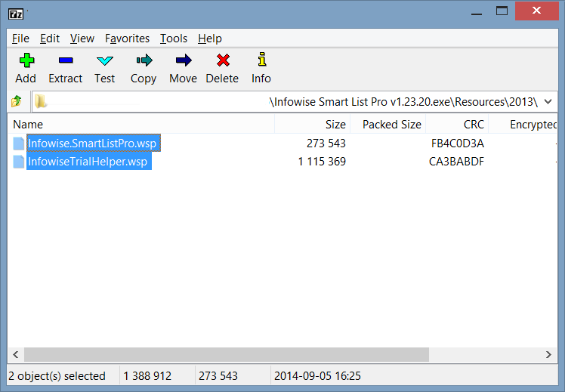This screenshot has width=565, height=392.
Task: Sort by the Size column header
Action: tap(312, 125)
